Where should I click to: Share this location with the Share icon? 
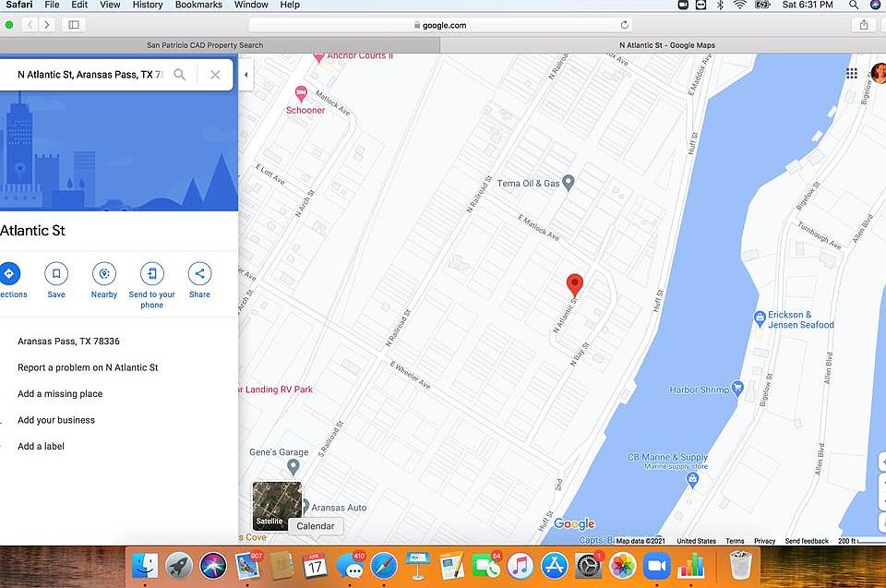pyautogui.click(x=199, y=273)
